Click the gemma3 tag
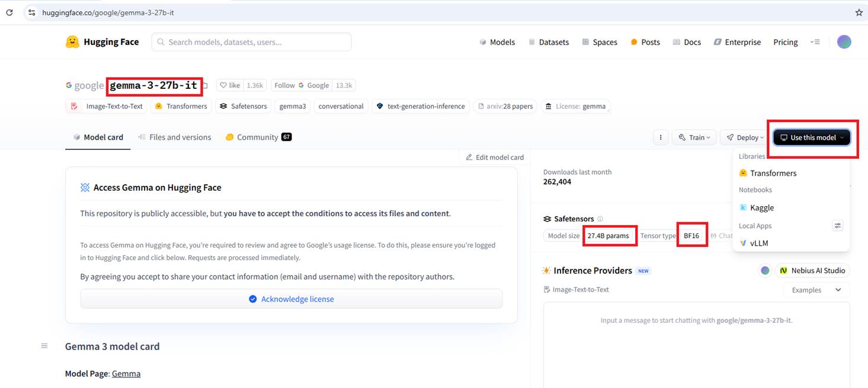Image resolution: width=868 pixels, height=388 pixels. click(x=293, y=106)
